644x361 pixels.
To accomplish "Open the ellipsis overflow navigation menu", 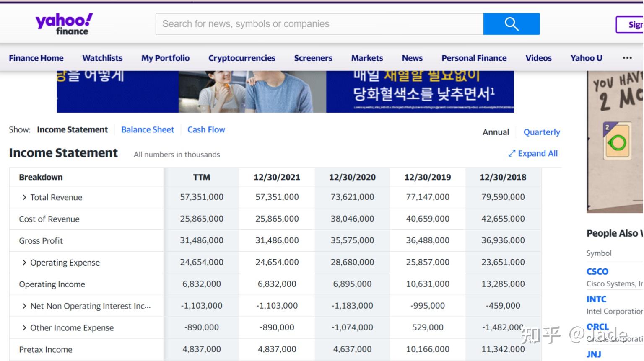I will click(x=627, y=58).
